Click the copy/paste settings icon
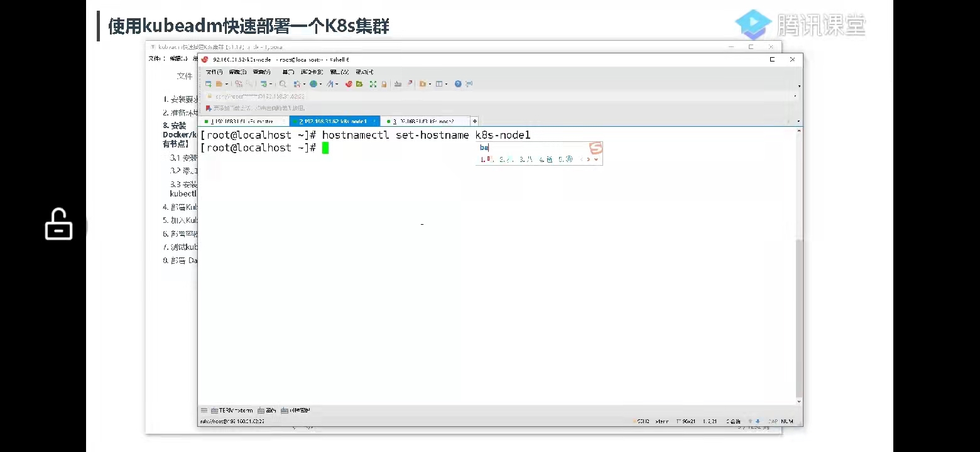 (x=297, y=84)
